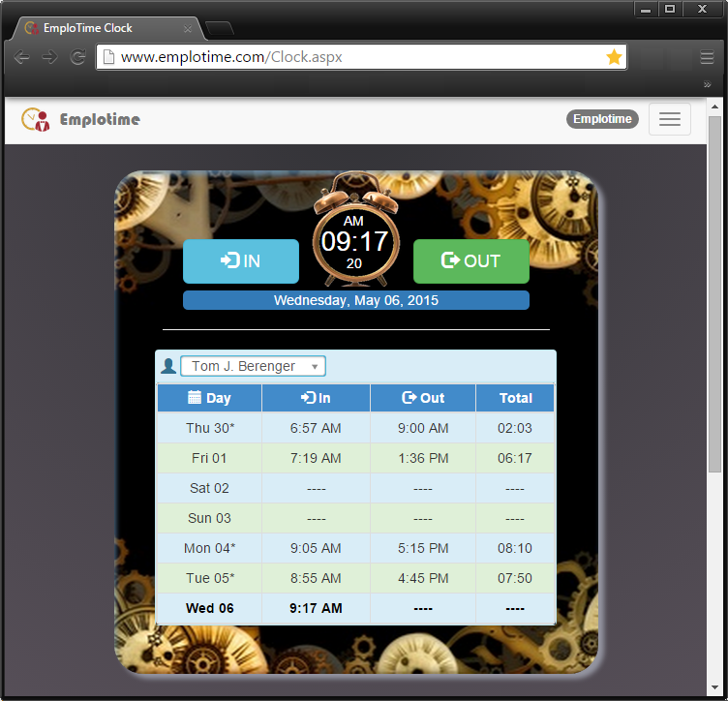Reload the page with the refresh icon
Screen dimensions: 728x701
pos(78,57)
